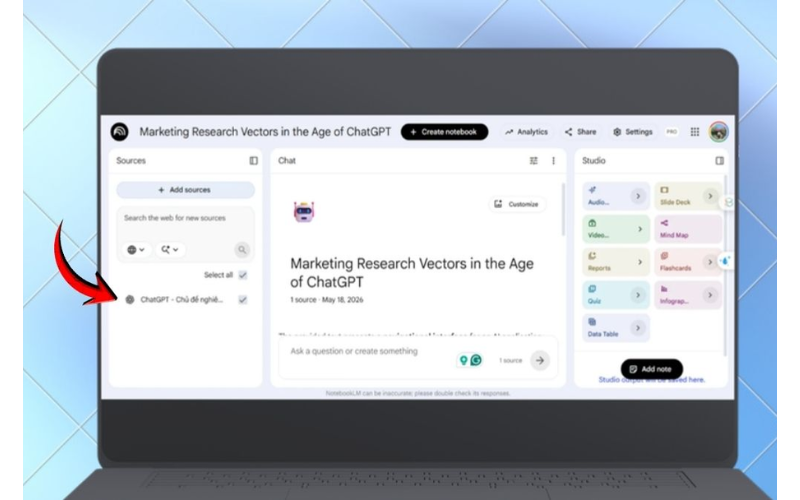The width and height of the screenshot is (800, 500).
Task: Click the PRO badge
Action: [x=671, y=132]
